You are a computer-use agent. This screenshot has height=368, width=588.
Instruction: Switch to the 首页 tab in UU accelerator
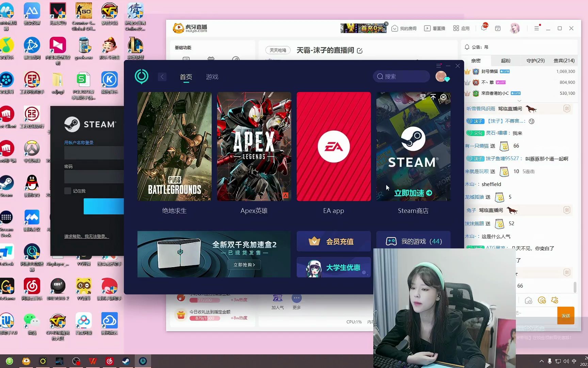pyautogui.click(x=186, y=77)
